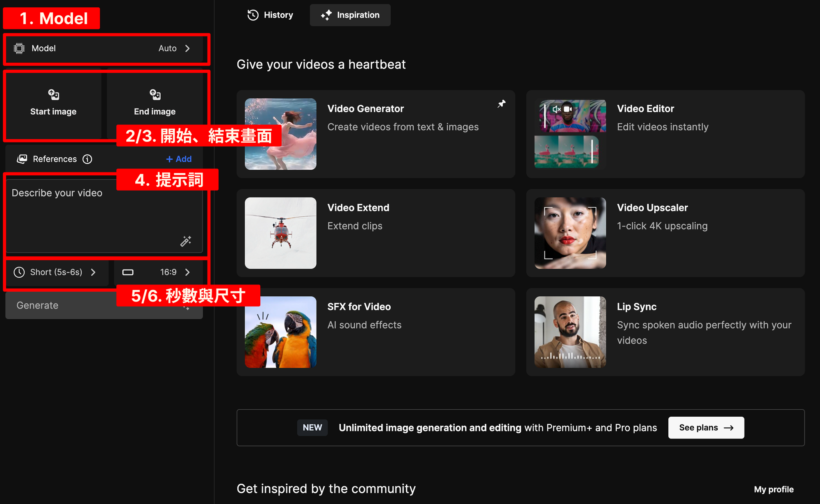Click the Model chip icon

click(x=19, y=48)
